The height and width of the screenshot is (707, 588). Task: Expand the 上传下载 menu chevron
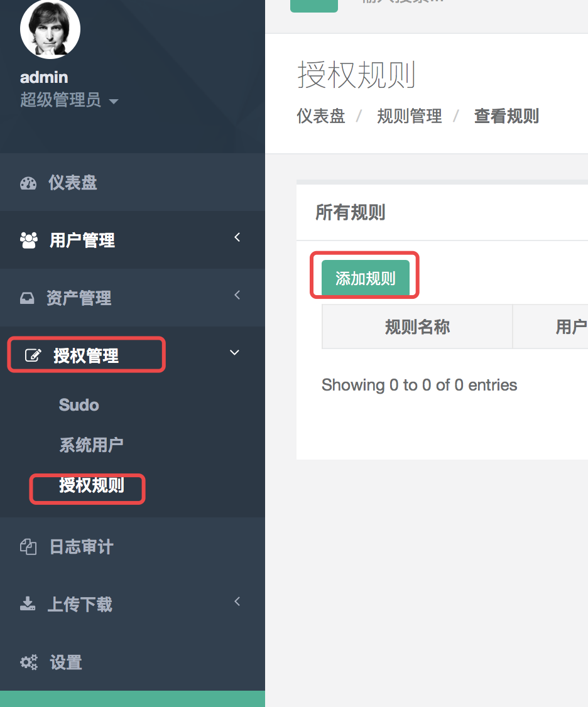[x=237, y=602]
